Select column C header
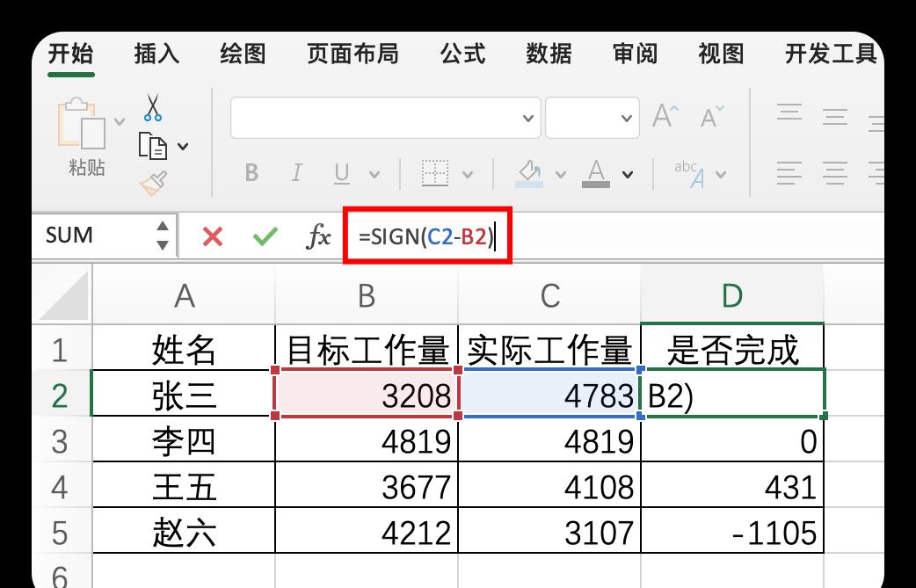The image size is (916, 588). coord(549,294)
